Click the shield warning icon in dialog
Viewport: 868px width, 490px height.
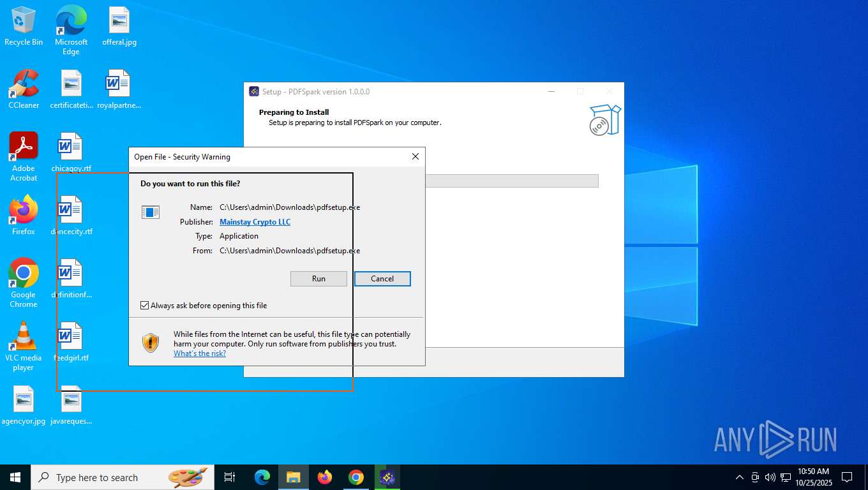coord(151,343)
